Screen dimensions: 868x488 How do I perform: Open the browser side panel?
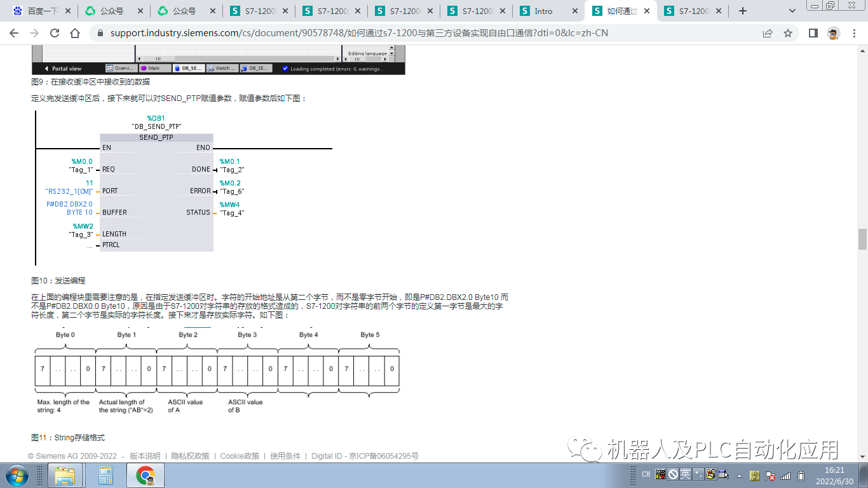[x=813, y=33]
